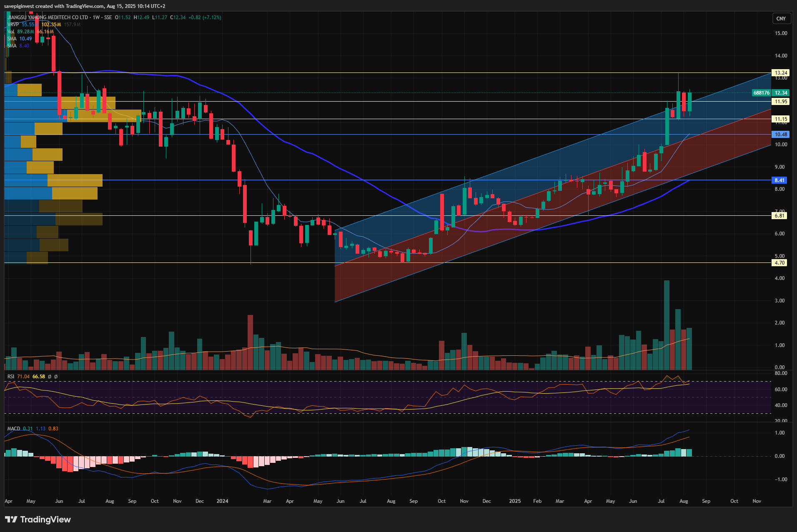797x532 pixels.
Task: Select the SMA 10.49 legend entry
Action: coord(20,39)
